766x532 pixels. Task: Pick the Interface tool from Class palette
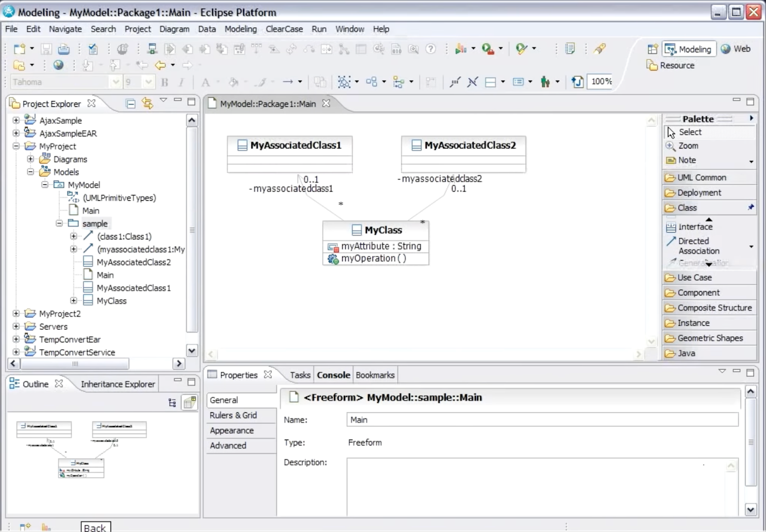point(695,227)
